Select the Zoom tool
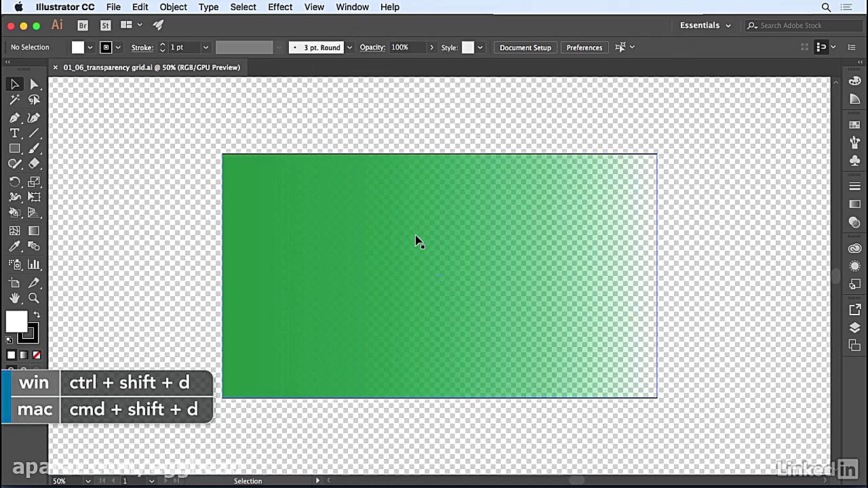This screenshot has height=488, width=868. point(34,298)
